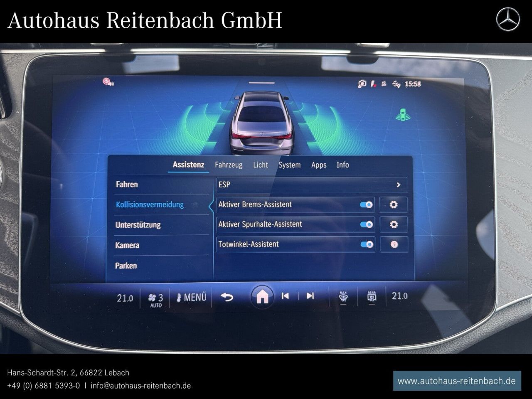Expand the ESP submenu chevron
532x399 pixels.
pos(398,185)
